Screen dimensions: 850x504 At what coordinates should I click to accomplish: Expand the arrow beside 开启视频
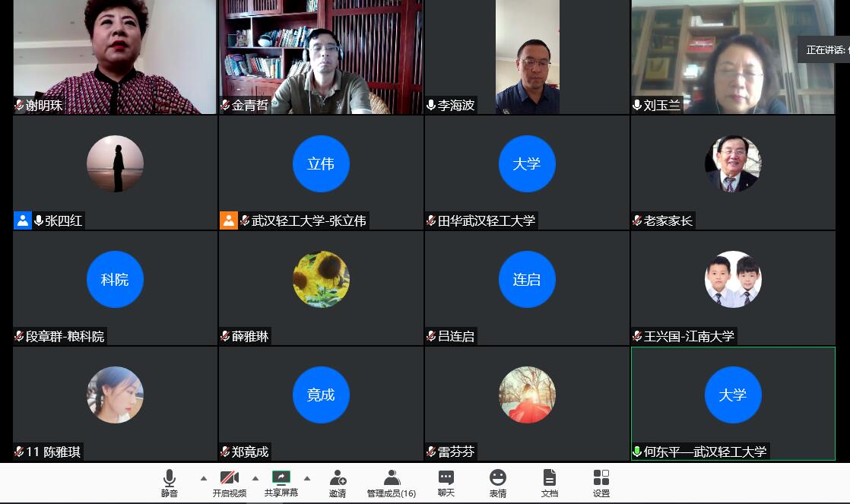[x=255, y=478]
